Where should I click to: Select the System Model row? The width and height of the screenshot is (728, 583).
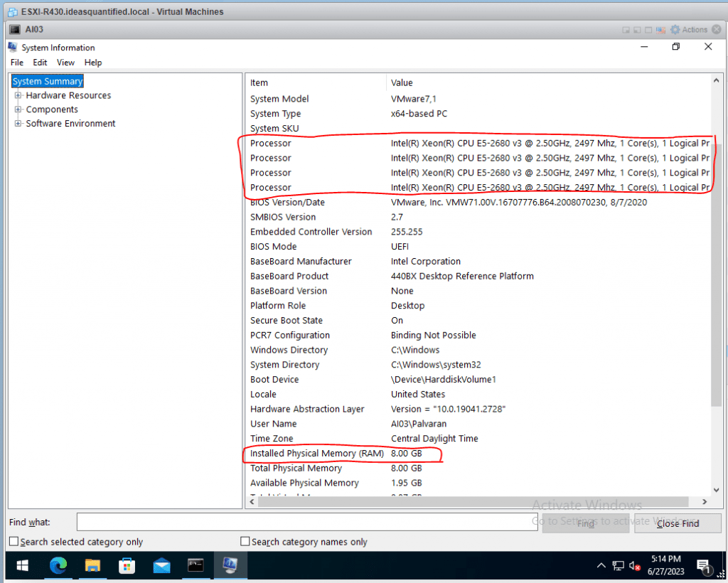point(478,99)
